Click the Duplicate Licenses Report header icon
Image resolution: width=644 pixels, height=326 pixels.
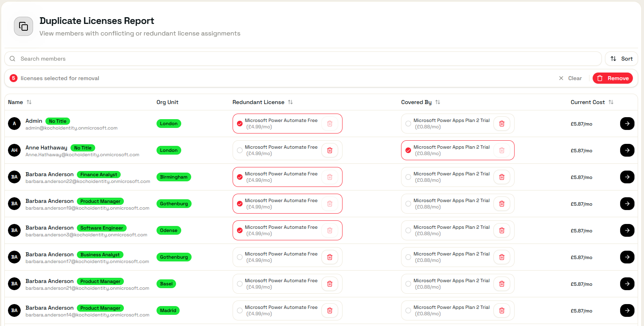click(23, 26)
